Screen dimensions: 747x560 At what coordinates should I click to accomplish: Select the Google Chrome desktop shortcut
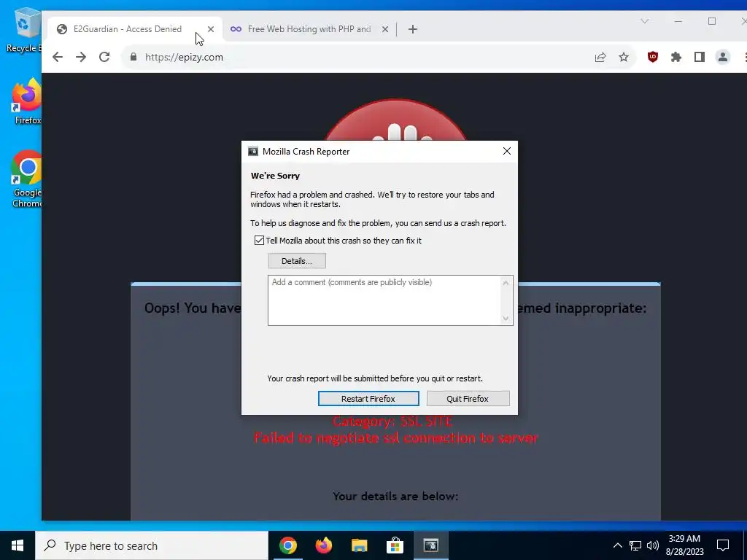tap(27, 179)
